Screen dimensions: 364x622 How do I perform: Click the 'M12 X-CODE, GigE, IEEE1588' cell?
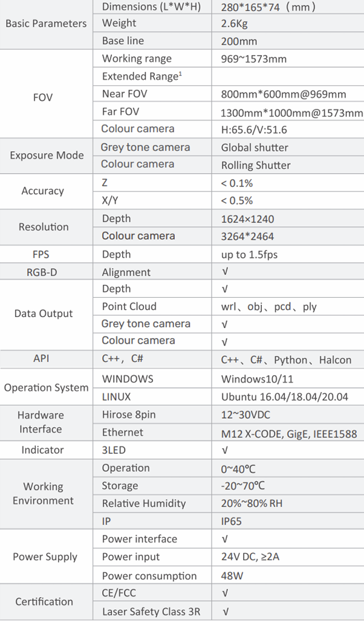click(289, 434)
